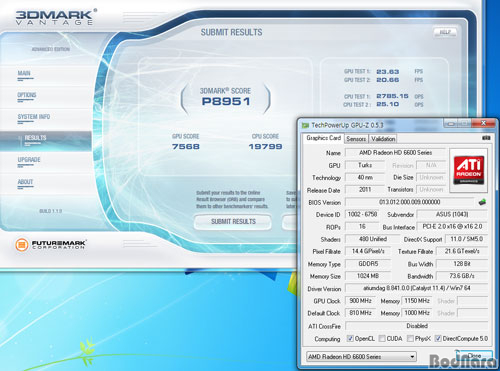Screen dimensions: 500x371
Task: Toggle the PhysX checkbox
Action: click(x=410, y=338)
